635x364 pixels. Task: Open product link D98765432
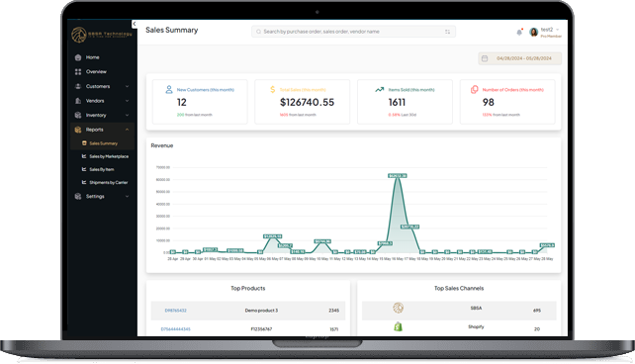176,311
